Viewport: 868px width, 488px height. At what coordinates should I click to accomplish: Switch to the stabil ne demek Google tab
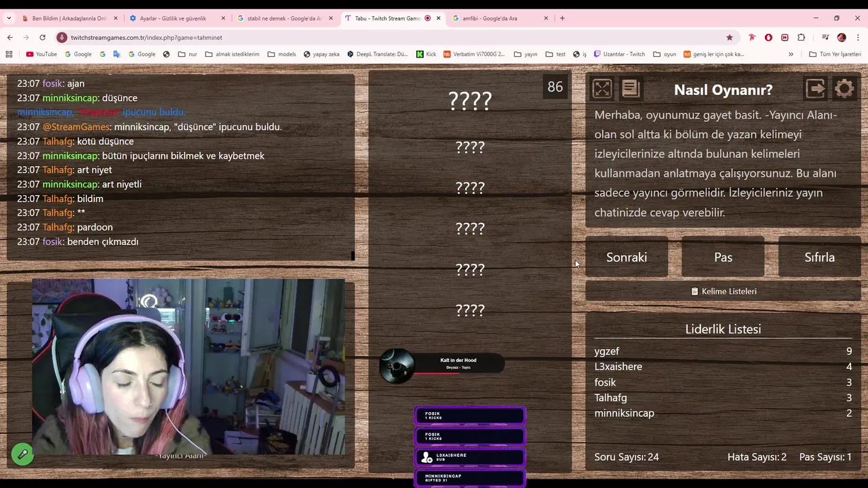284,18
